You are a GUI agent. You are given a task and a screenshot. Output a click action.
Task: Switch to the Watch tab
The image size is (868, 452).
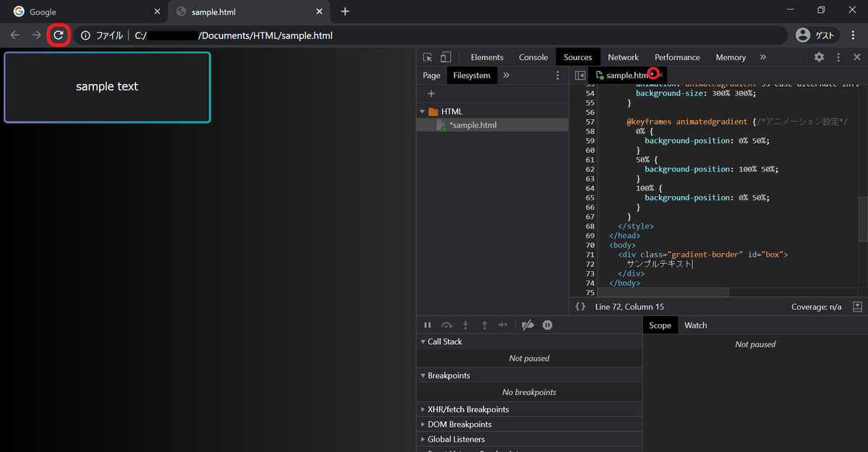pyautogui.click(x=695, y=325)
